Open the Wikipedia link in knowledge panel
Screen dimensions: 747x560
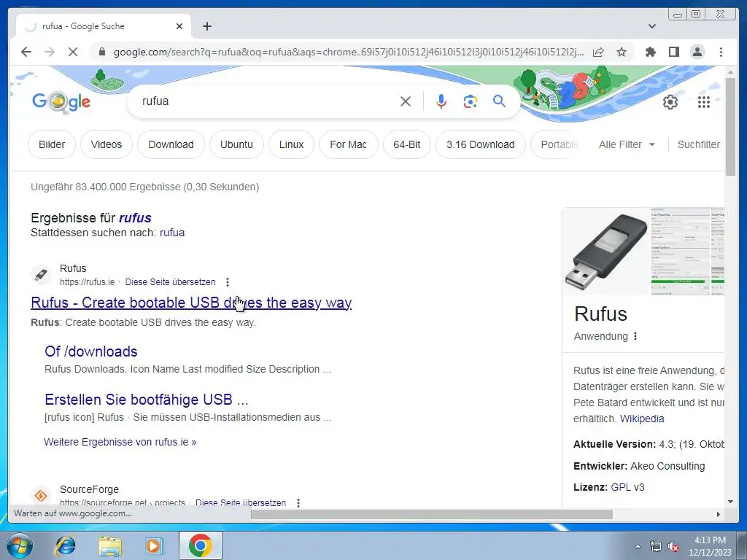point(642,419)
